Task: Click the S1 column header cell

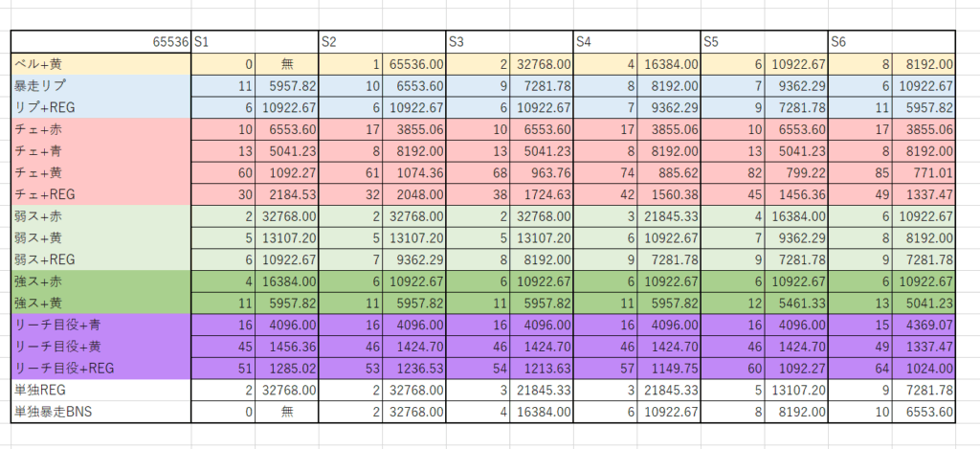Action: click(255, 42)
